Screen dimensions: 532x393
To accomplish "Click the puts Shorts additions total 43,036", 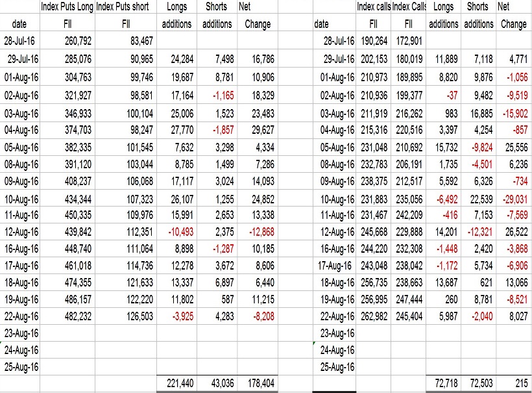I will [217, 384].
